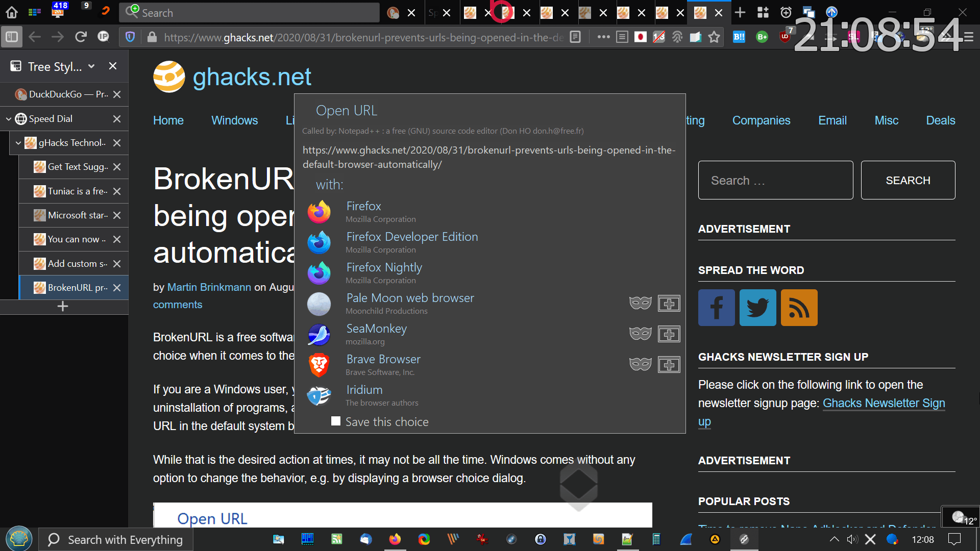Open the Windows category in site menu
Screen dimensions: 980x551
click(x=234, y=120)
